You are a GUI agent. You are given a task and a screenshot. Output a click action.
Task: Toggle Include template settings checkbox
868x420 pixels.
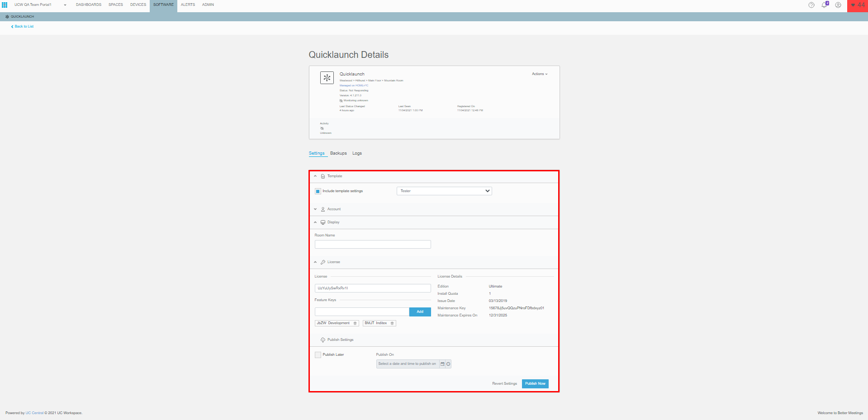point(318,191)
